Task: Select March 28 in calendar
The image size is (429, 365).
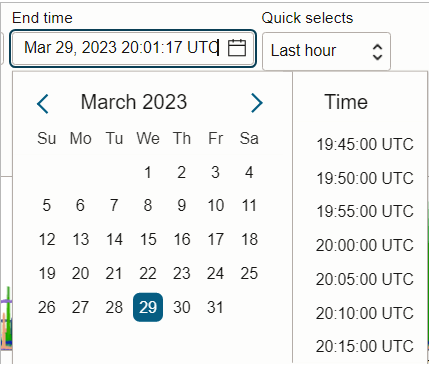Action: (x=114, y=307)
